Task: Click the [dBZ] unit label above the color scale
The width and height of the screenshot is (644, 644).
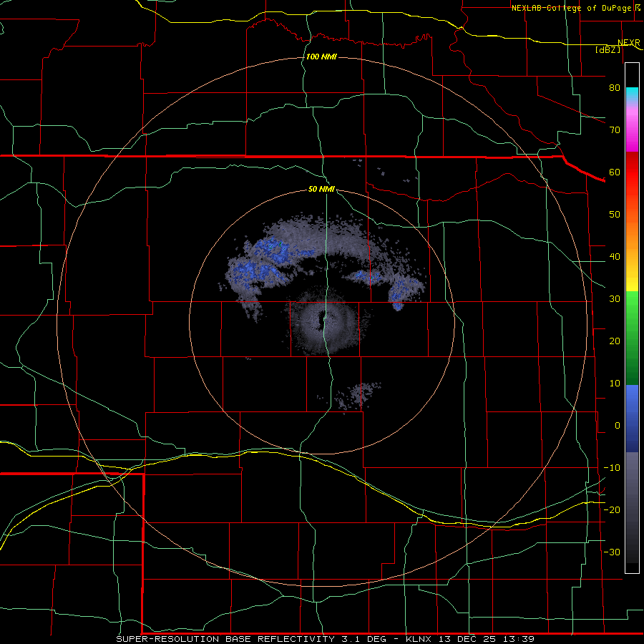Action: coord(608,49)
